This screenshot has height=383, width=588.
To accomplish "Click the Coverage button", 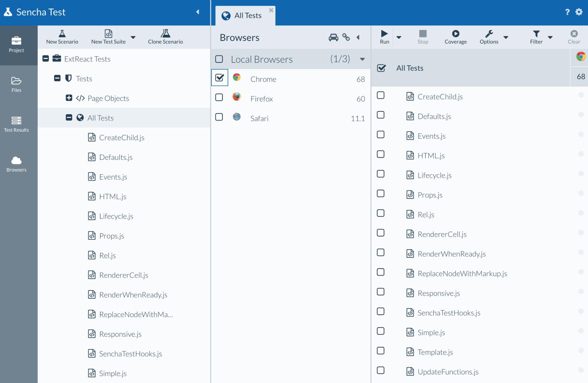I will 456,37.
